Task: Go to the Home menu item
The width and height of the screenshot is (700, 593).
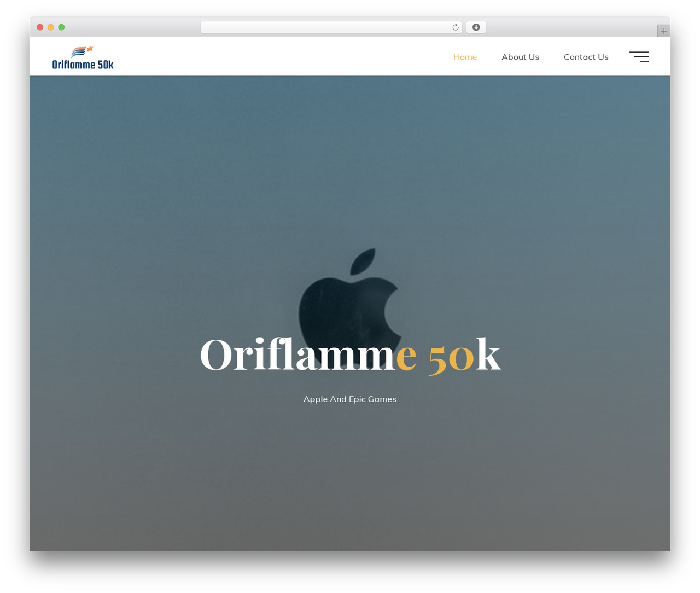Action: point(465,57)
